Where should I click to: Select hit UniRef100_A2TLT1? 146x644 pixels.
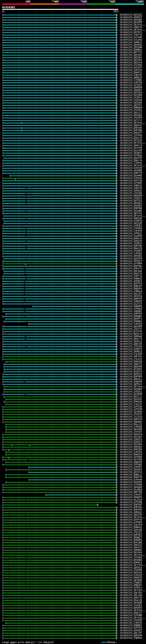[x=131, y=120]
